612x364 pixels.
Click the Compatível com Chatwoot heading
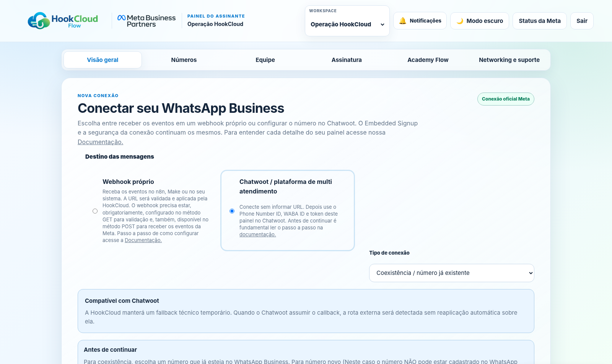pos(122,301)
